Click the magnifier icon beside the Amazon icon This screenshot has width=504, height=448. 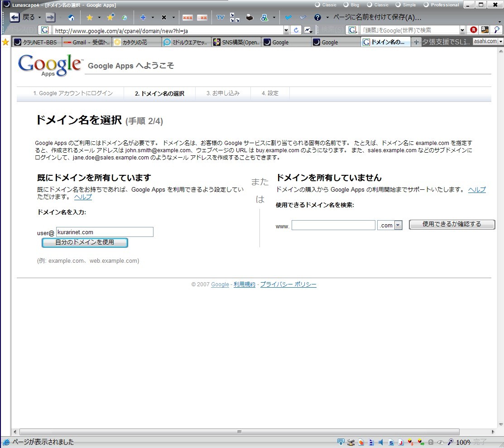tap(497, 30)
